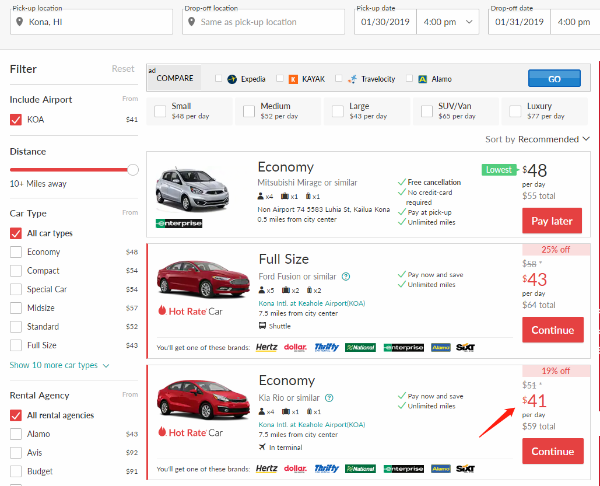The image size is (600, 486).
Task: Click the Hot Rate flame icon on Kia Rio card
Action: (x=162, y=432)
